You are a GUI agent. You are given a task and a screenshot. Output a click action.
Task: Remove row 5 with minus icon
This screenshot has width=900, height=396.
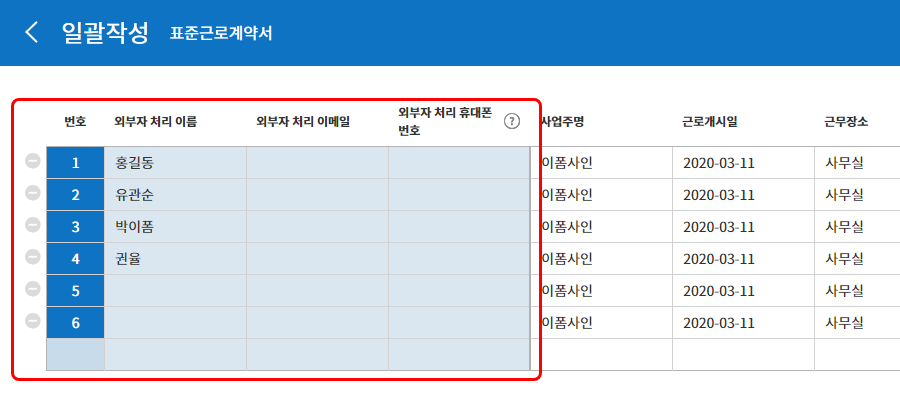[33, 290]
